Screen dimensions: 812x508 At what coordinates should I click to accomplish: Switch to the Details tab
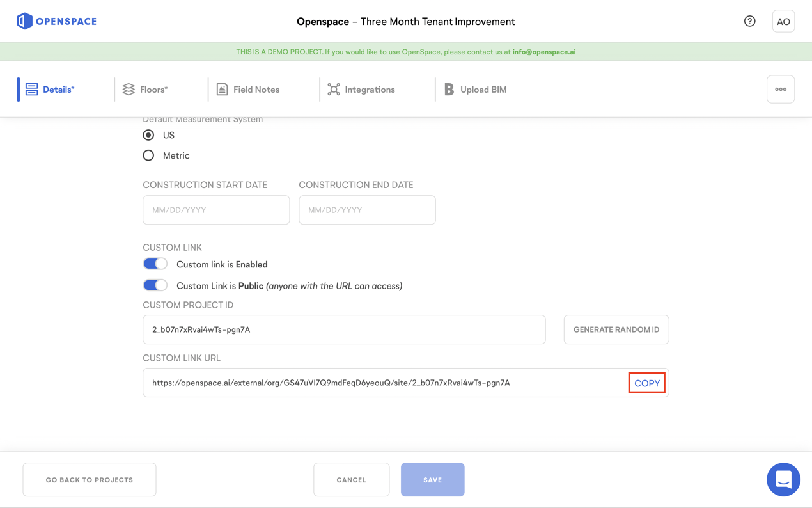[x=50, y=90]
